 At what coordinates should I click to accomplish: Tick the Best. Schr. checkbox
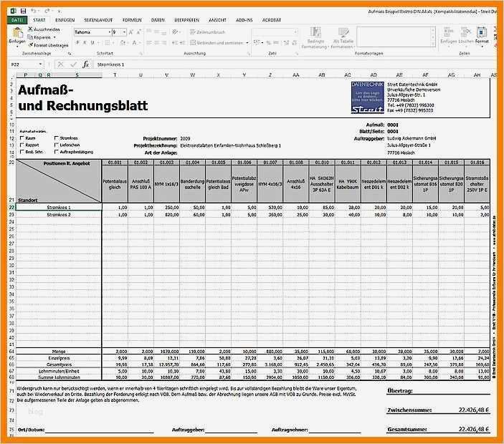(x=22, y=152)
